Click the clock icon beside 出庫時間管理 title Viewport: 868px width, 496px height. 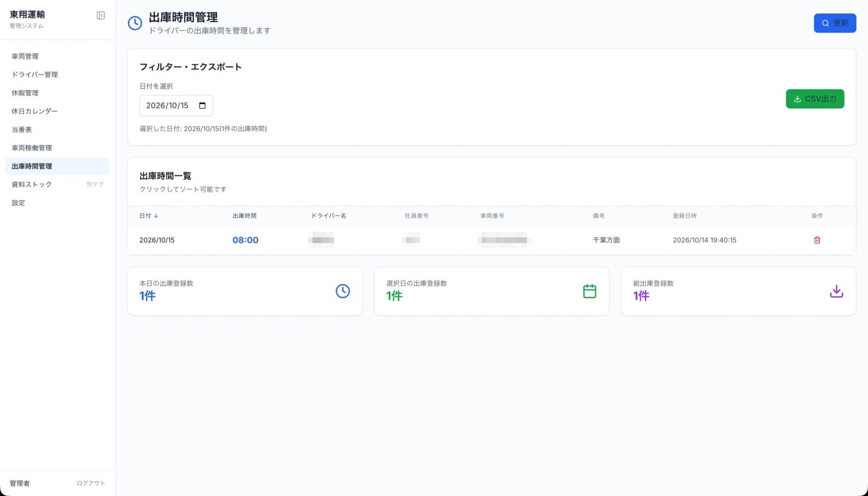click(135, 23)
